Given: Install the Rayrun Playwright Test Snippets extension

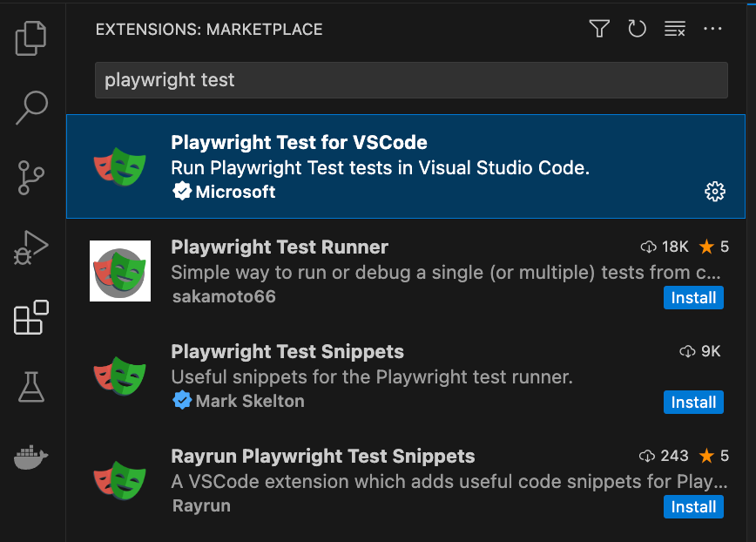Looking at the screenshot, I should coord(693,506).
